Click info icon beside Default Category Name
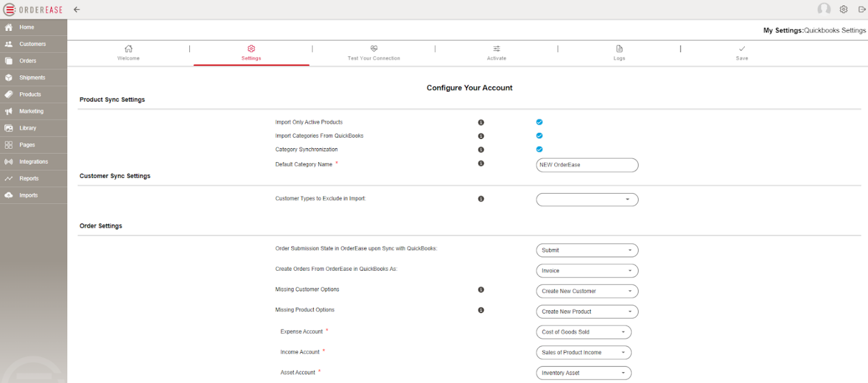868x383 pixels. click(x=481, y=163)
